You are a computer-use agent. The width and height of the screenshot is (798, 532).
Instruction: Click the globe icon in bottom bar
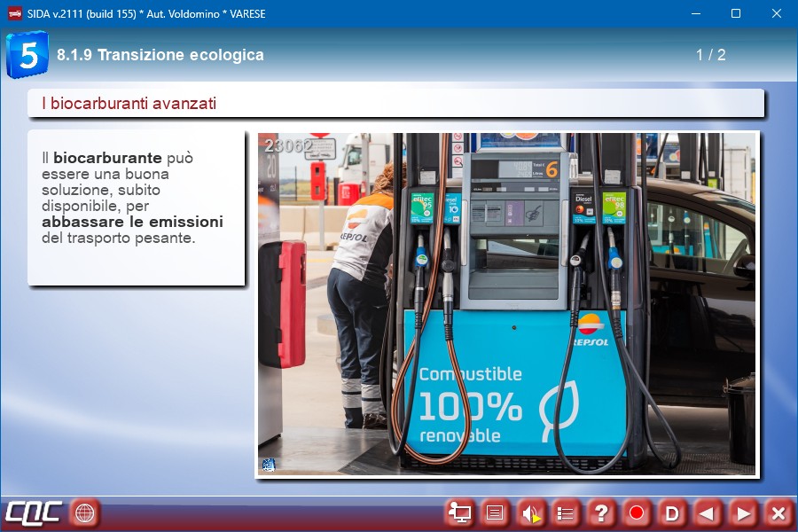click(x=85, y=512)
